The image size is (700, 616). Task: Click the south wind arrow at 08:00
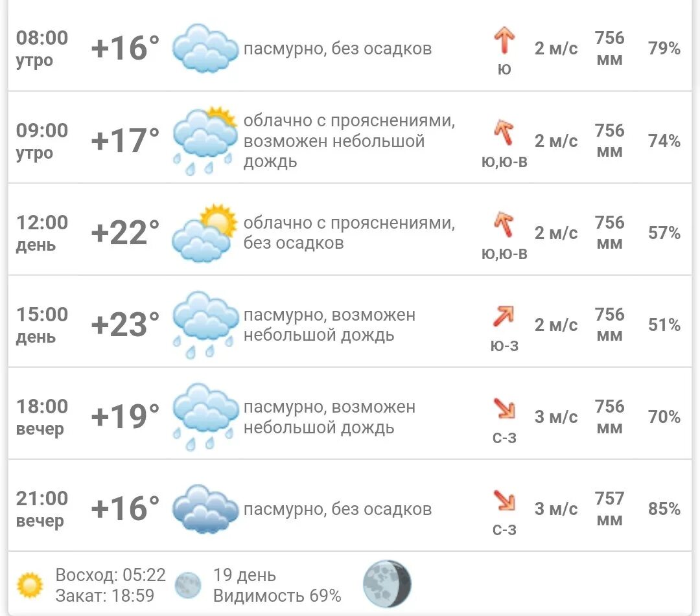(x=504, y=41)
